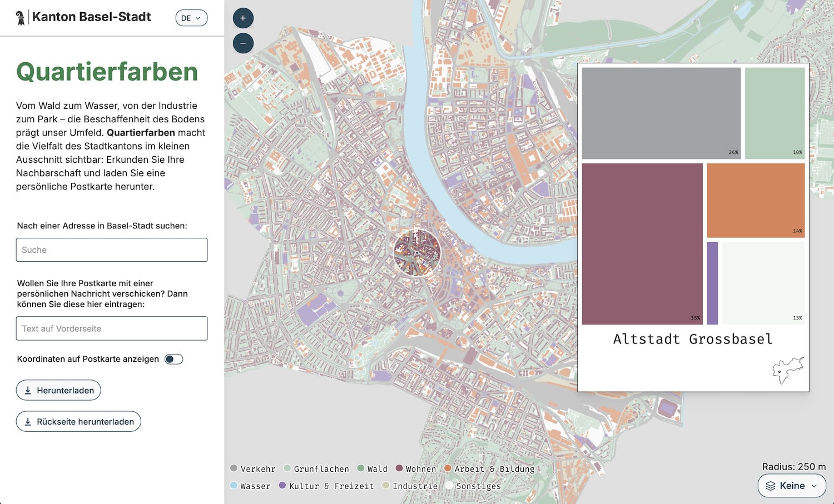Click the Kultur & Freizeit legend dot
The width and height of the screenshot is (834, 504).
tap(282, 486)
